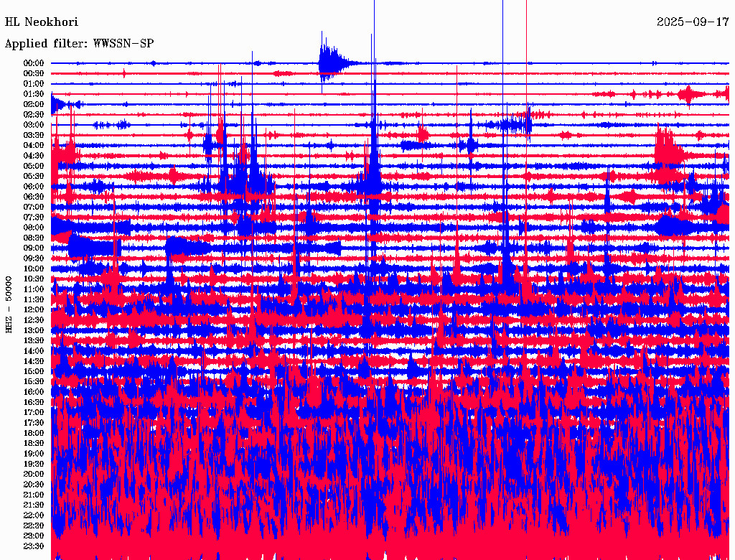Select the 10:00 time label

(34, 269)
